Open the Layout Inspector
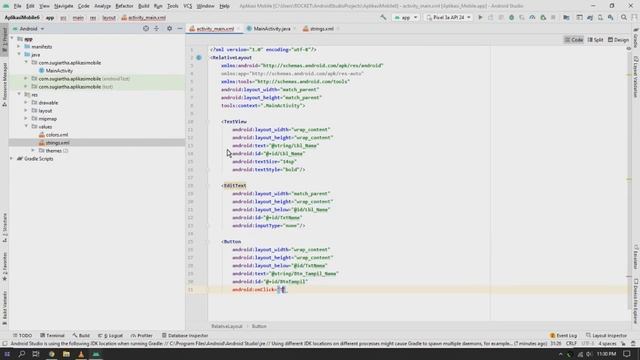 [607, 336]
